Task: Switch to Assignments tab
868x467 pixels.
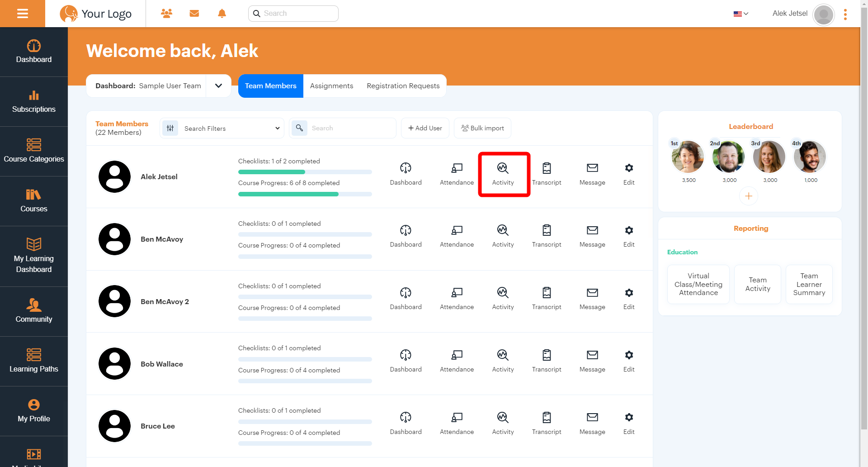Action: (331, 86)
